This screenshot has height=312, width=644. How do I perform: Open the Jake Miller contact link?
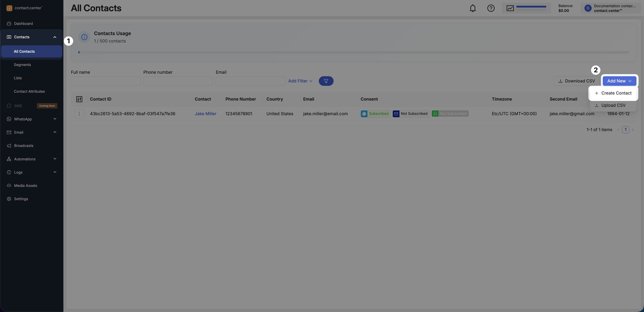click(x=205, y=114)
